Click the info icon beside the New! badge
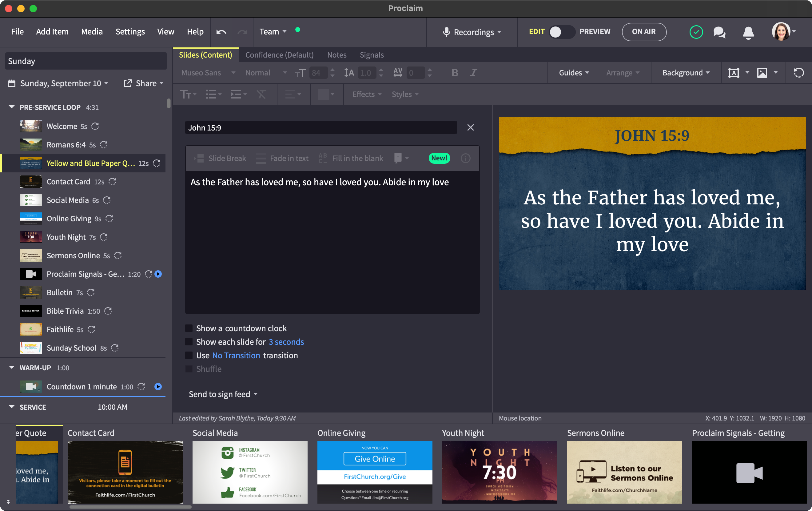812x511 pixels. click(x=465, y=158)
